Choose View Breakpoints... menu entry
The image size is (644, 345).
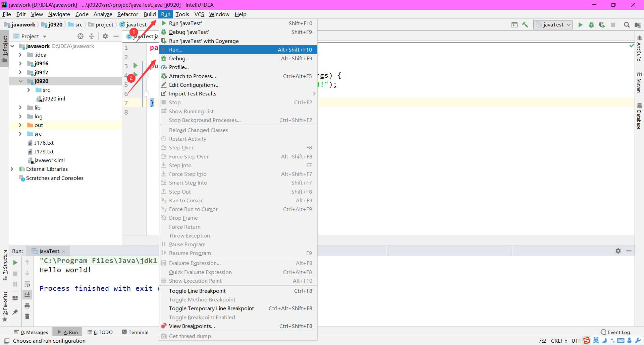coord(238,326)
